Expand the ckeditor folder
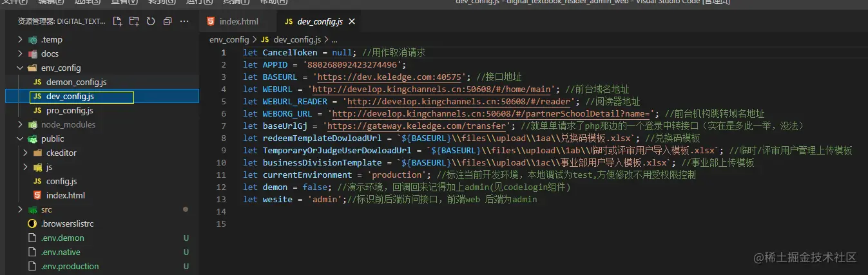 [26, 153]
